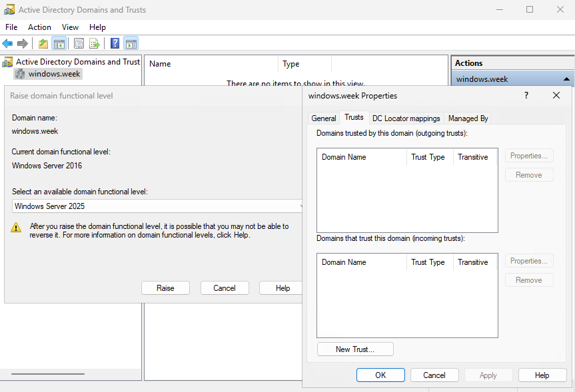This screenshot has width=575, height=392.
Task: Click the Raise button
Action: [165, 288]
